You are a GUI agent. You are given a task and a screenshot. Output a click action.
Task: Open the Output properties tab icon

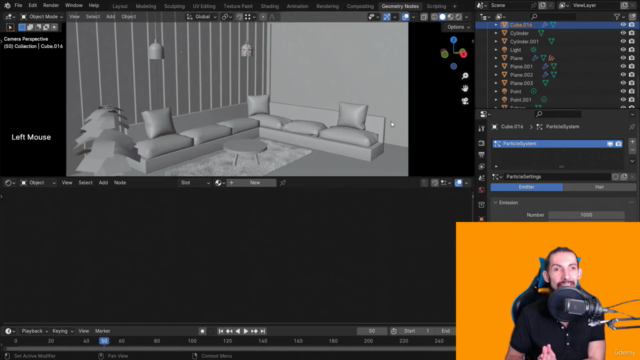[x=482, y=155]
